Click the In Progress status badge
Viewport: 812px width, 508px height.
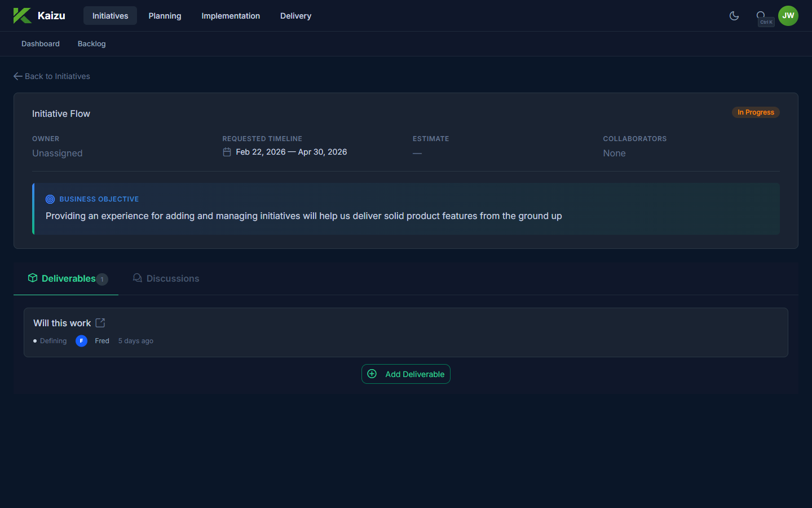(x=755, y=112)
